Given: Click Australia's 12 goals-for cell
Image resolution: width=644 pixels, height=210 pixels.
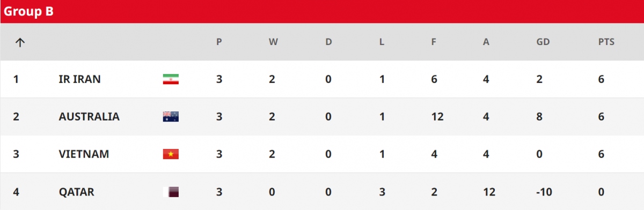Looking at the screenshot, I should [436, 117].
